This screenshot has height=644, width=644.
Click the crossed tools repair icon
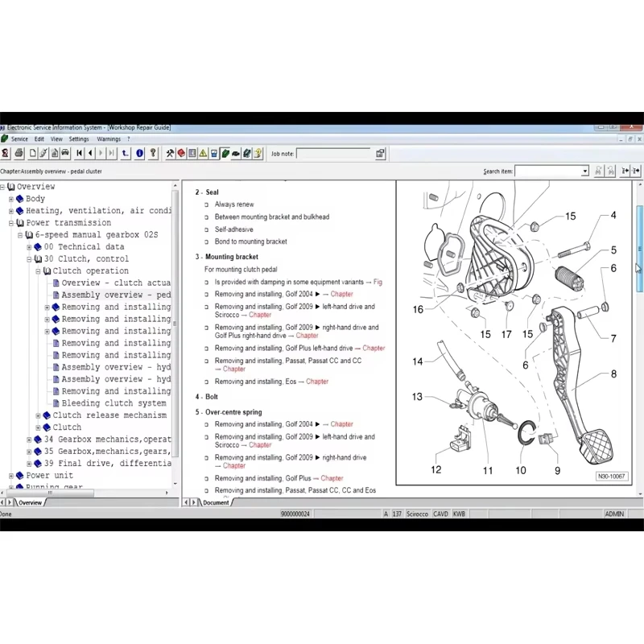[x=170, y=153]
